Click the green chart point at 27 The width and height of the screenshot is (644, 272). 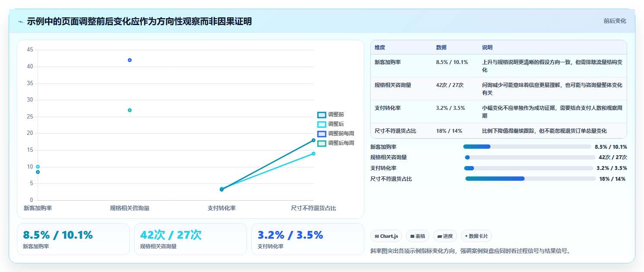click(130, 110)
